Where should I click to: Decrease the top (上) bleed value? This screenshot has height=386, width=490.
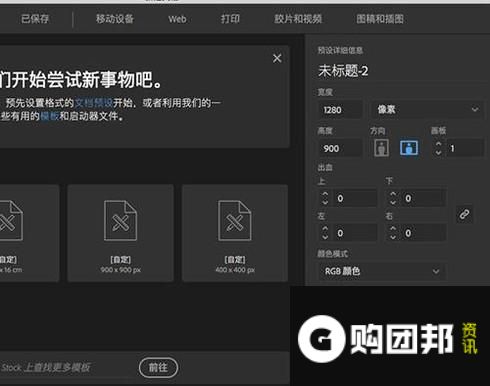pyautogui.click(x=325, y=202)
